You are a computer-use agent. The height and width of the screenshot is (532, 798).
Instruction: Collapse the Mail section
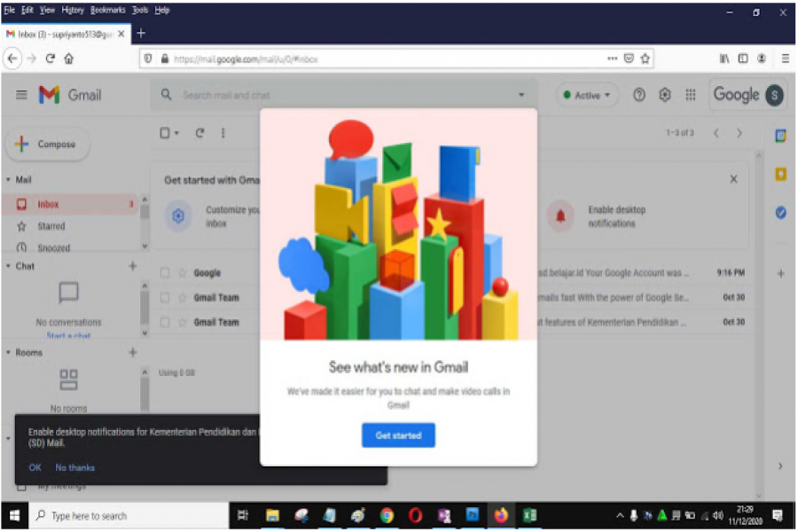click(8, 180)
